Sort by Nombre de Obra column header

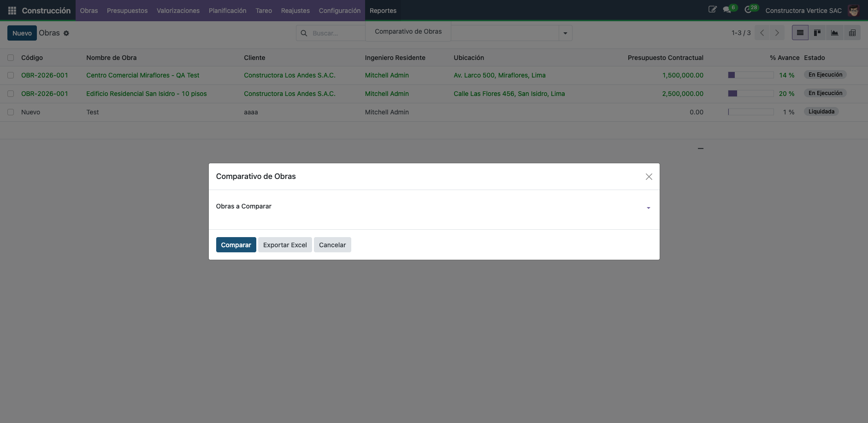[x=112, y=58]
